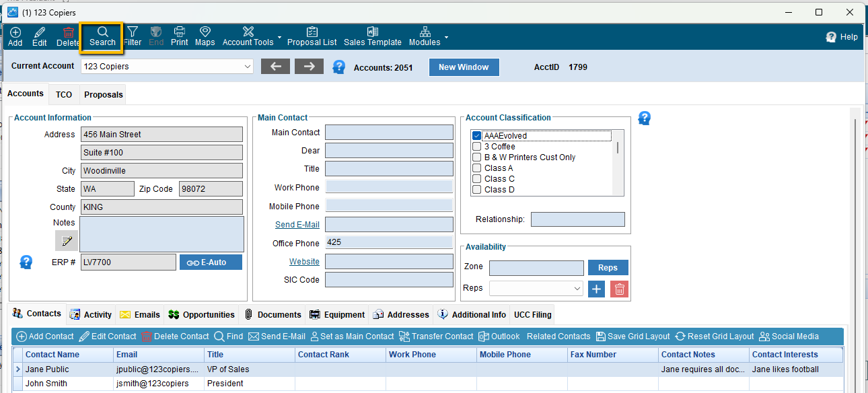Viewport: 868px width, 393px height.
Task: Switch to the TCO tab
Action: click(64, 95)
